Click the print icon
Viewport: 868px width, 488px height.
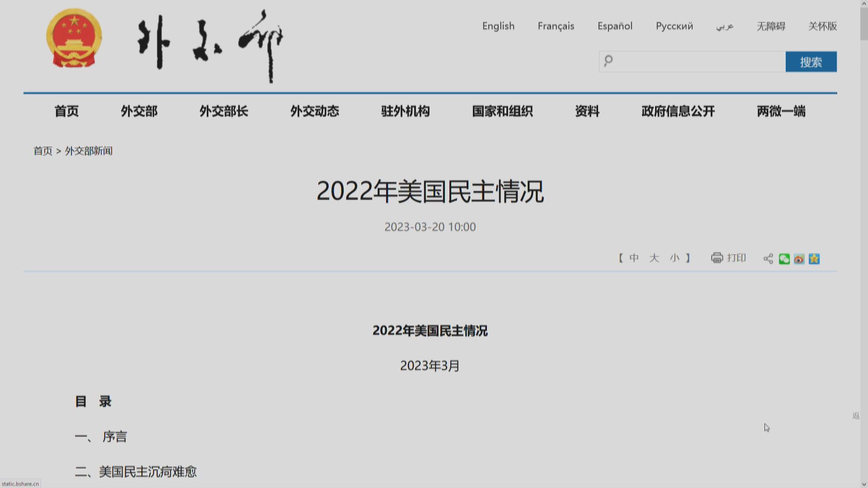(717, 258)
